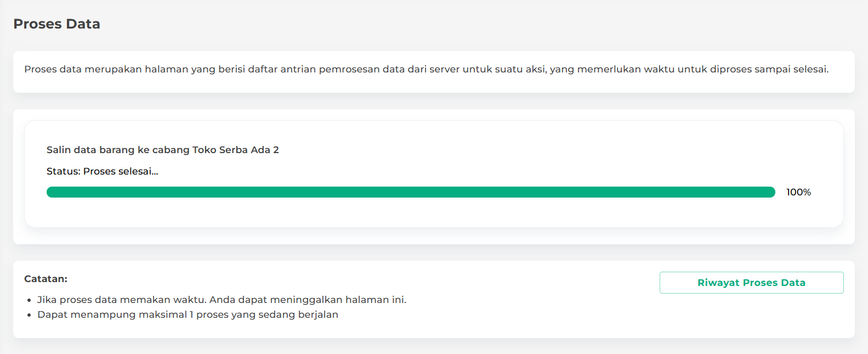Click the note about meninggalkan halaman ini
This screenshot has width=868, height=354.
coord(222,300)
